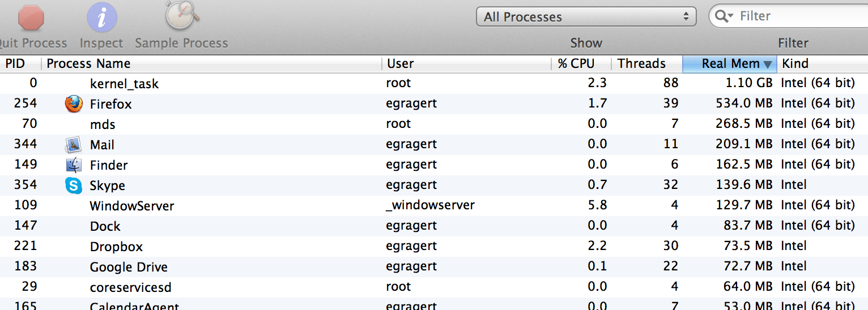Click the Real Mem sort arrow
Image resolution: width=868 pixels, height=310 pixels.
click(x=768, y=64)
